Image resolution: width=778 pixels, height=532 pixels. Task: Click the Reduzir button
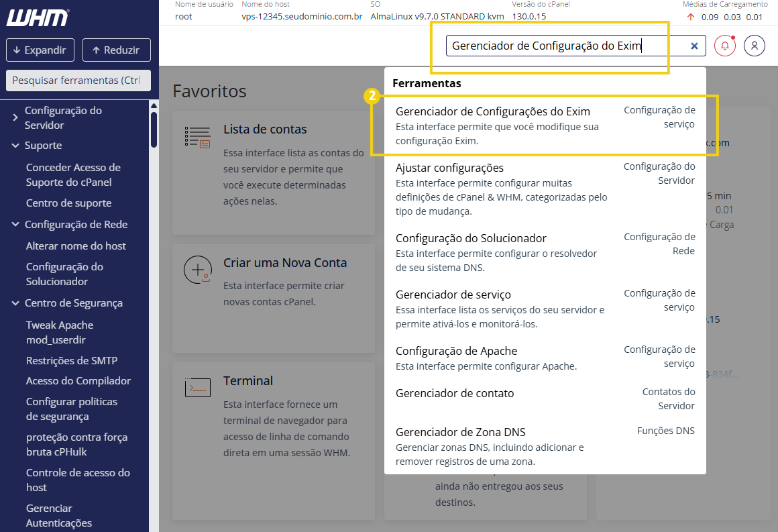116,50
